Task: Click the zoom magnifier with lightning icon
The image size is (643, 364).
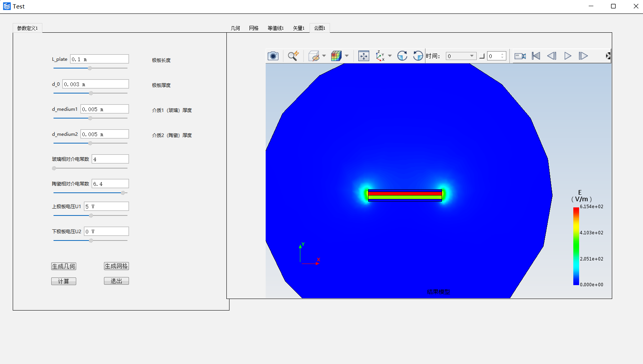Action: pos(293,56)
